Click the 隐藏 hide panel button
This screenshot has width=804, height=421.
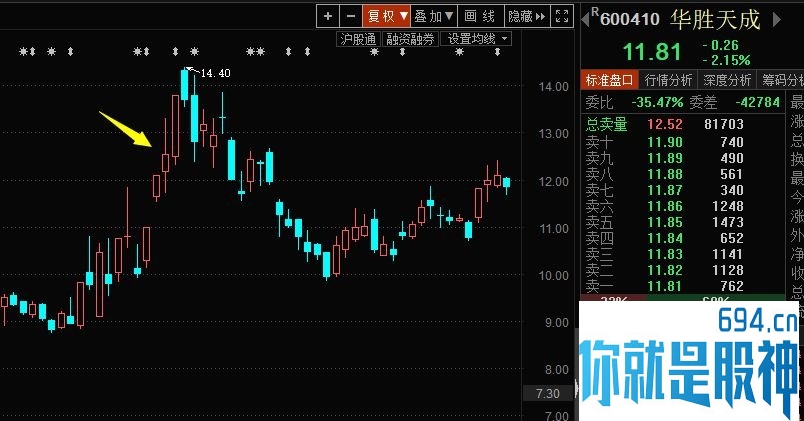(x=527, y=16)
